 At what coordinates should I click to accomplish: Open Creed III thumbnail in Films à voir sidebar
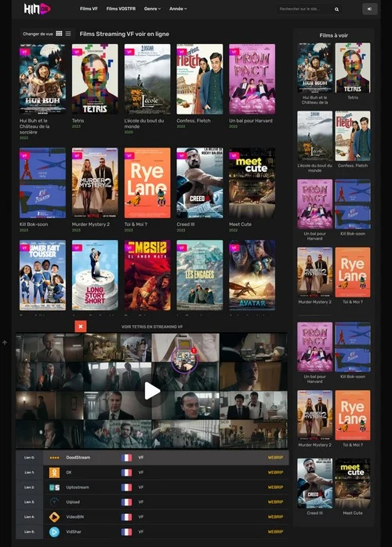(314, 483)
